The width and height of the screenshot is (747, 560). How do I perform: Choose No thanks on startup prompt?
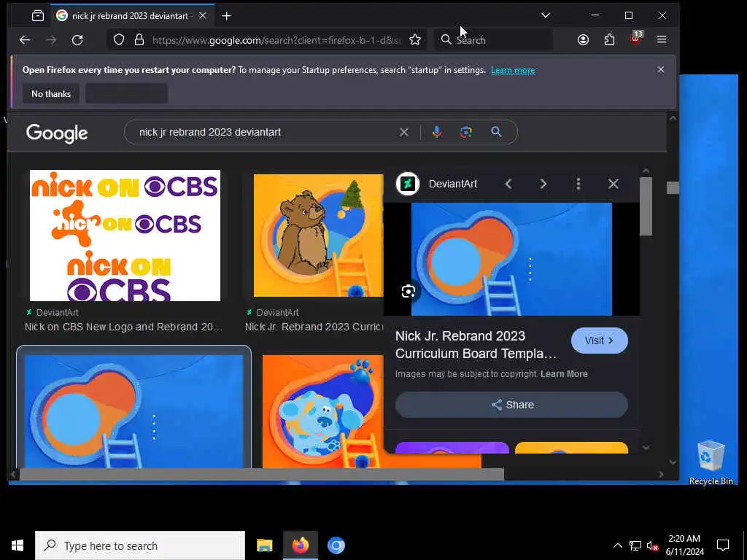[x=51, y=94]
